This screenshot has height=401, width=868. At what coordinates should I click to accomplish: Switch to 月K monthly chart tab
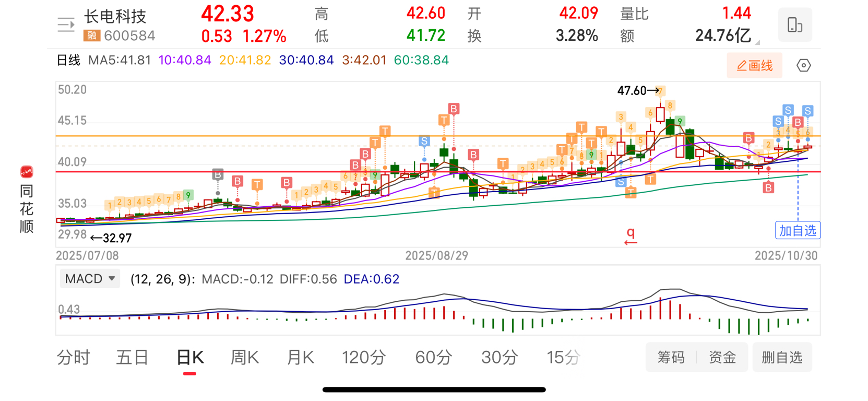pos(300,357)
